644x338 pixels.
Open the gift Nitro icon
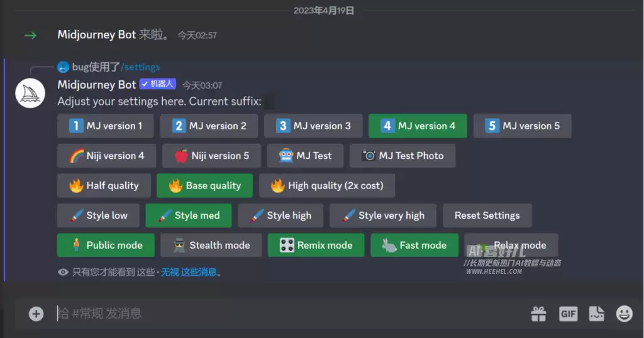point(538,314)
